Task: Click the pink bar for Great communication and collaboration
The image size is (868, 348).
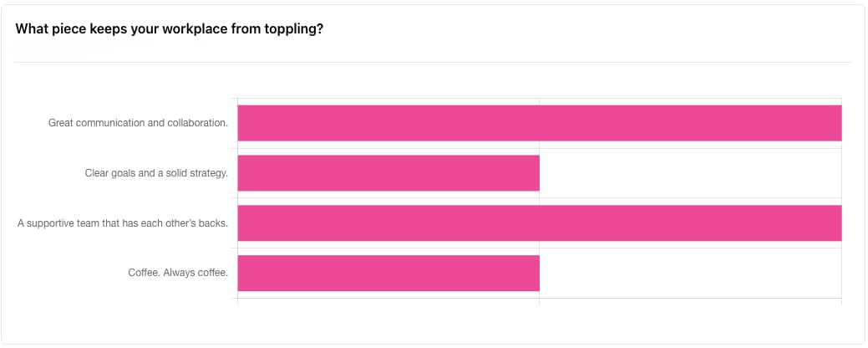Action: point(539,123)
